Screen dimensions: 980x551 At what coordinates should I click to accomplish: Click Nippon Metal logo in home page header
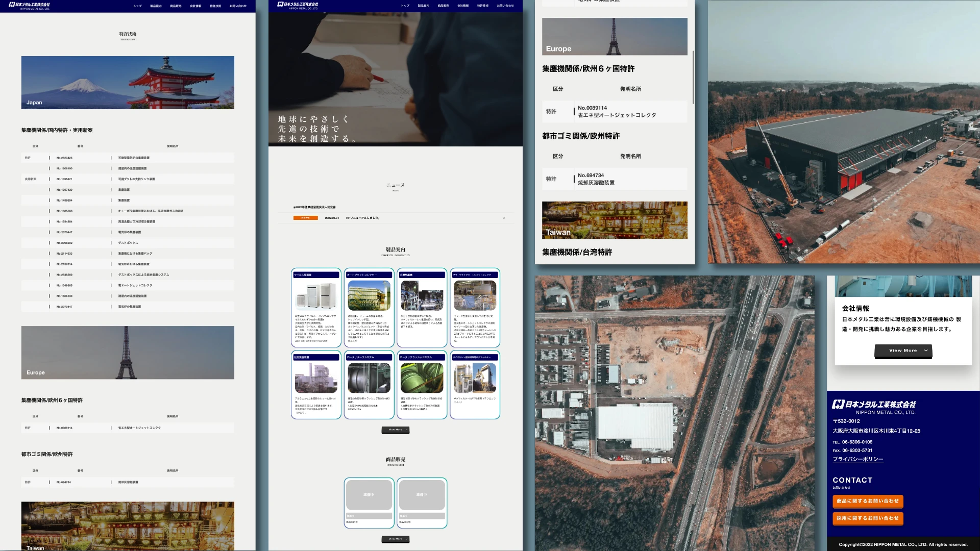pos(298,6)
